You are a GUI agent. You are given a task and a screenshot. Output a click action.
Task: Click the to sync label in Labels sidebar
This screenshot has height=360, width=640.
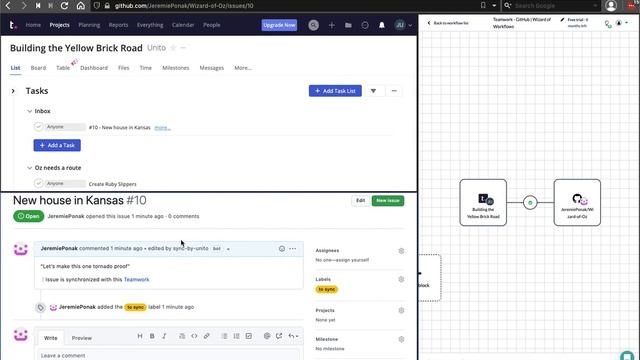click(x=327, y=289)
